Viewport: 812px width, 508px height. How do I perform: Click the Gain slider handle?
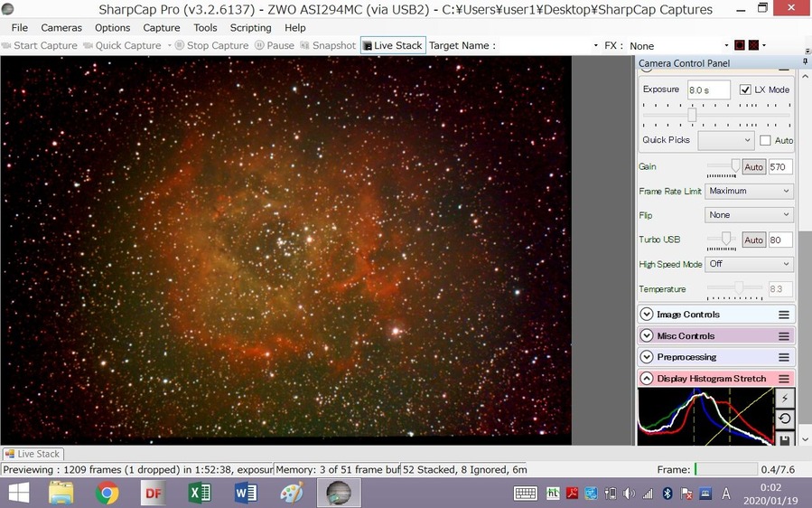point(735,166)
